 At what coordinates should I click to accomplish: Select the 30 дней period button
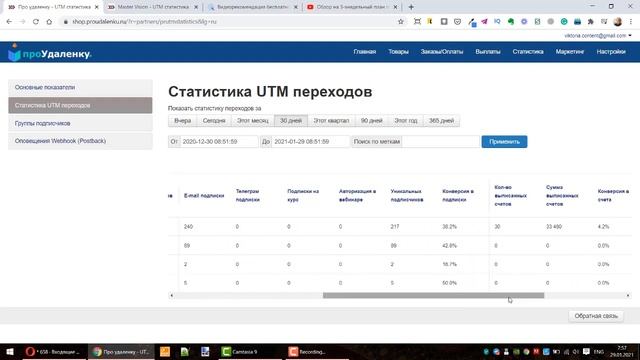click(x=291, y=121)
